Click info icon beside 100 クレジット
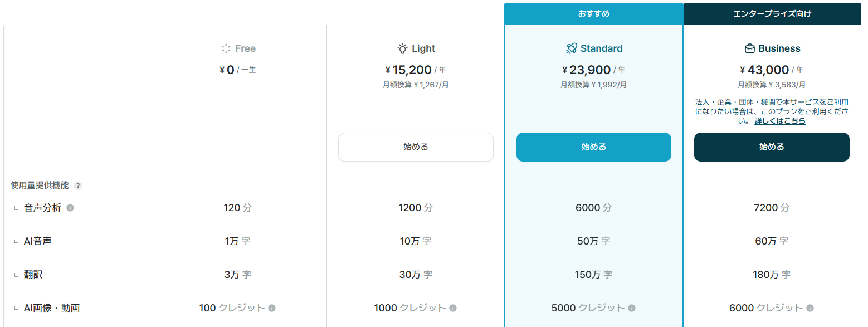Viewport: 868px width, 327px height. (272, 308)
